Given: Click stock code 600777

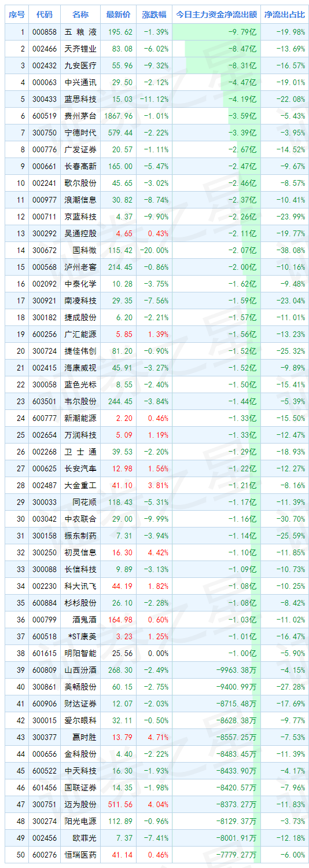Looking at the screenshot, I should [x=45, y=417].
